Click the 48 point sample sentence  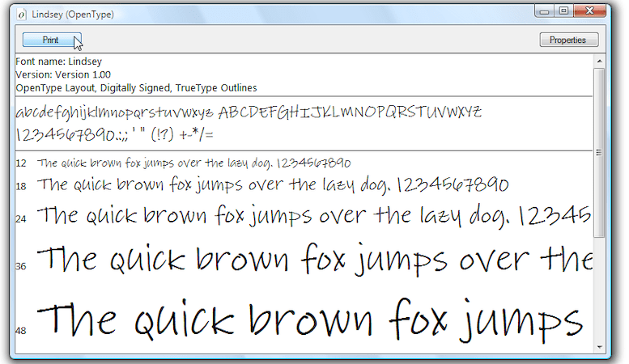pyautogui.click(x=310, y=320)
